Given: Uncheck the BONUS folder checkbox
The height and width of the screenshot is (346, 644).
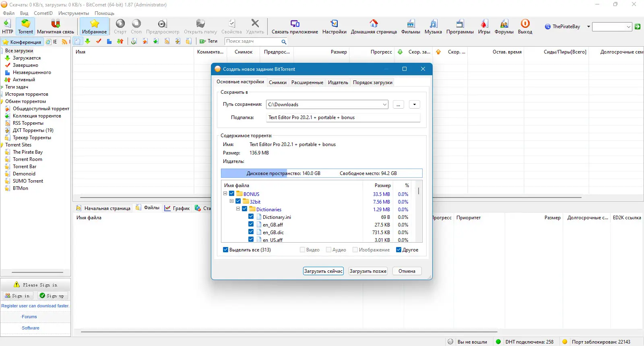Looking at the screenshot, I should pos(232,194).
